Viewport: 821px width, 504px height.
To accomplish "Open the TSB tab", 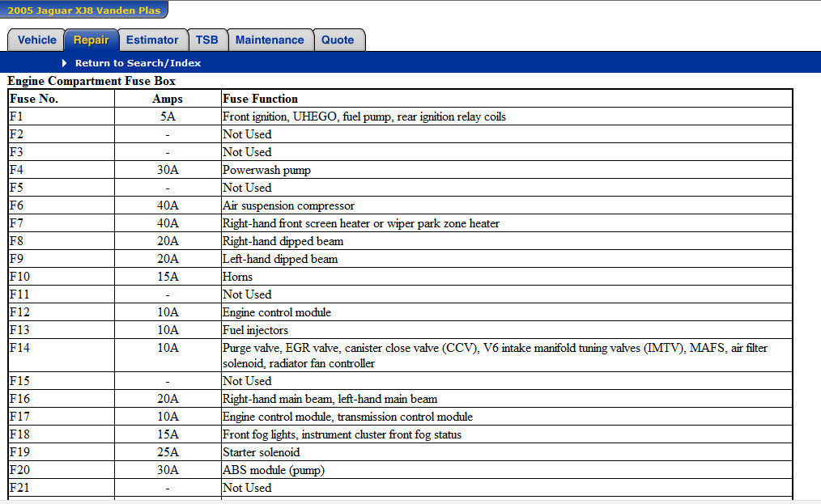I will (206, 40).
